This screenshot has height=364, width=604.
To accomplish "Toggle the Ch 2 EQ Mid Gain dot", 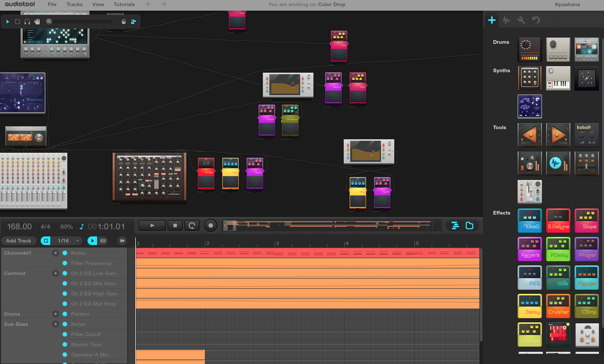I will pyautogui.click(x=65, y=283).
